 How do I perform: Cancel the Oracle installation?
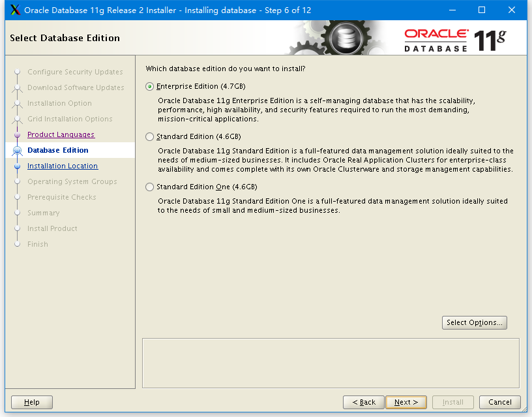point(500,403)
